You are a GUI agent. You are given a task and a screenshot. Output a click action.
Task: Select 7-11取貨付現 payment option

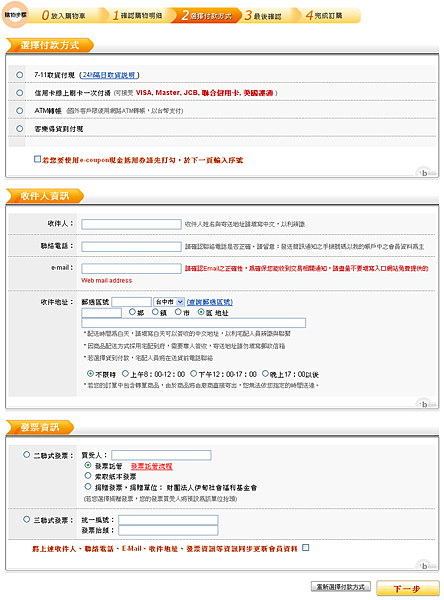20,75
